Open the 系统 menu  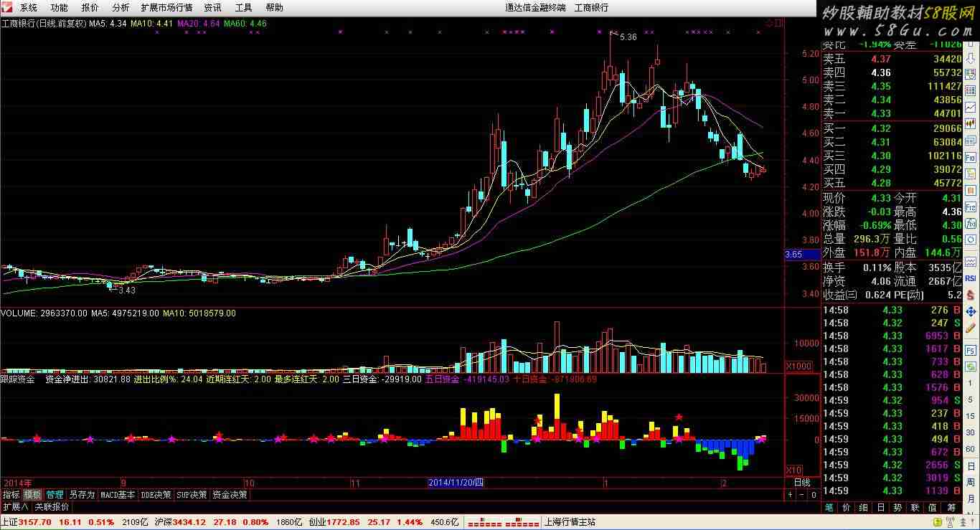(29, 7)
